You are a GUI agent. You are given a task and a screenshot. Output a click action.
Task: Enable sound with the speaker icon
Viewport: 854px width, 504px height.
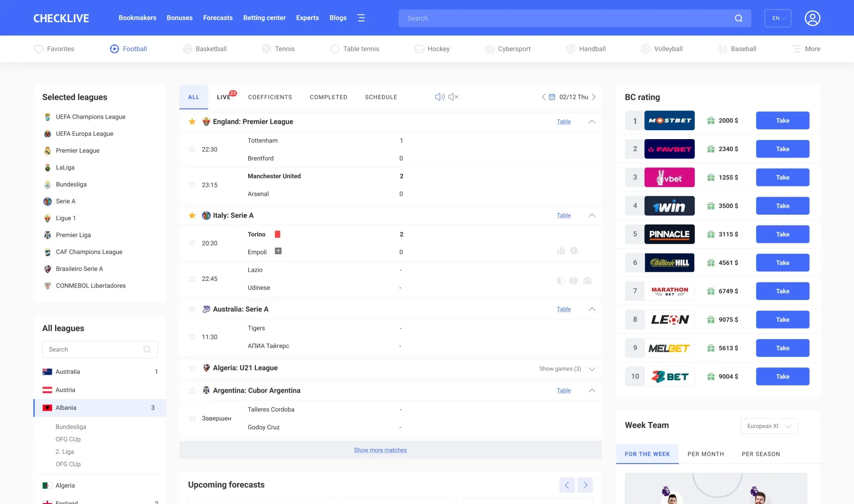click(439, 97)
